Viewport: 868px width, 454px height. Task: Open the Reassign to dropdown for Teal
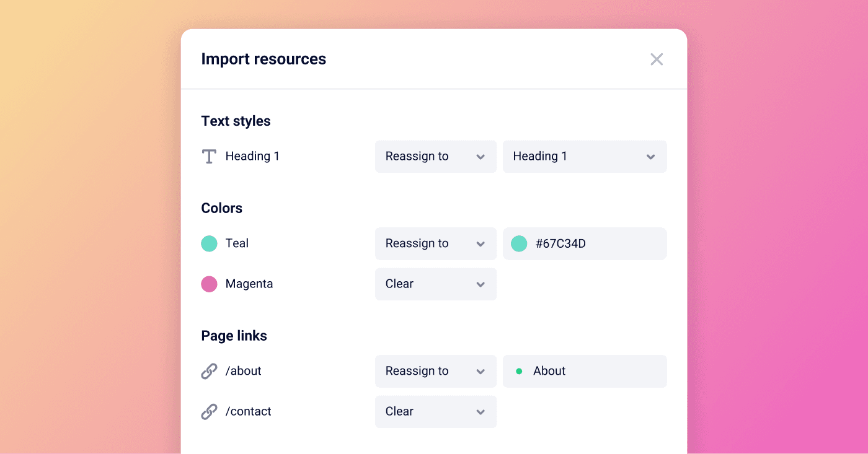(x=435, y=243)
